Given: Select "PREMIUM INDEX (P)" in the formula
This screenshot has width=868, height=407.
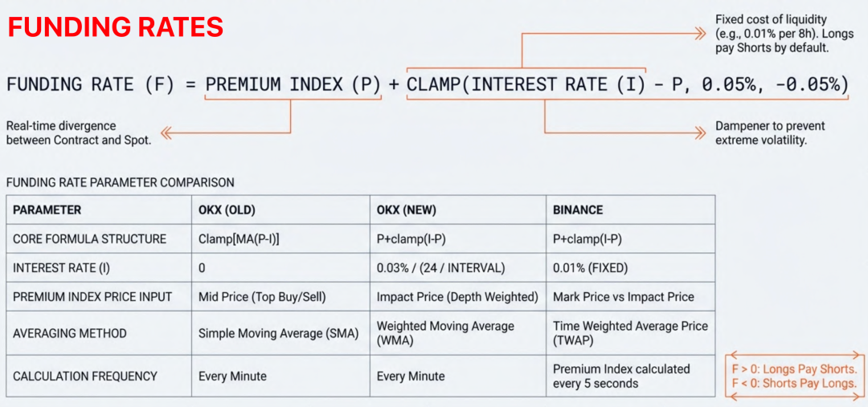Looking at the screenshot, I should (x=293, y=84).
